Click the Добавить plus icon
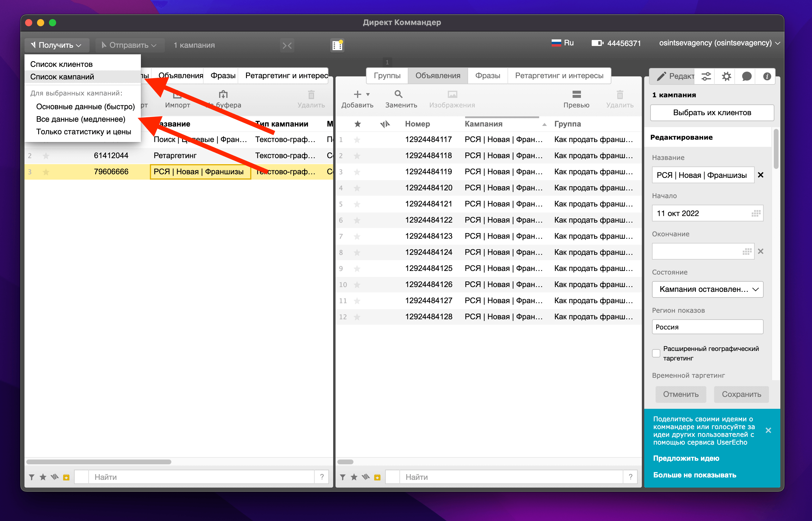Viewport: 812px width, 521px height. [x=357, y=94]
